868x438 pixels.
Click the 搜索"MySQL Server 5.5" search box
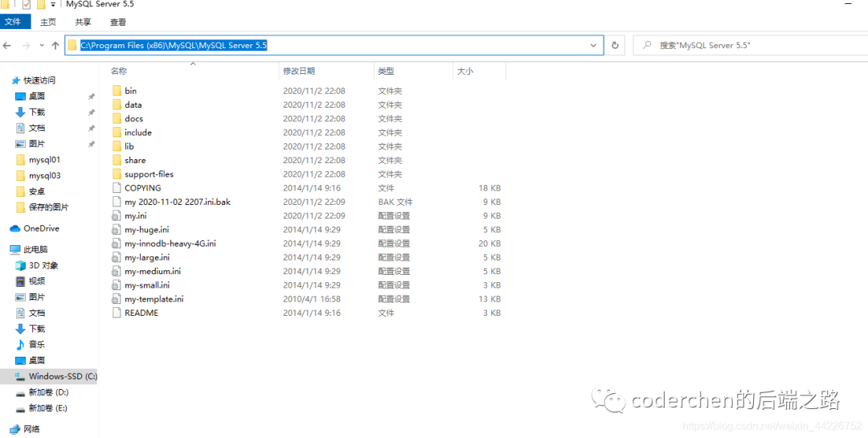coord(750,45)
